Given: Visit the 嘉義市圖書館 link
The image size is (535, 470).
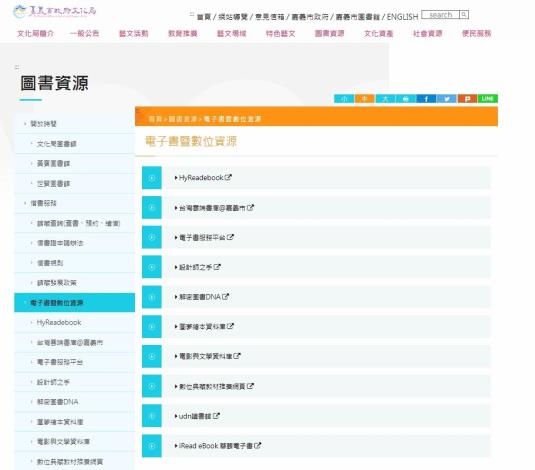Looking at the screenshot, I should pyautogui.click(x=358, y=17).
